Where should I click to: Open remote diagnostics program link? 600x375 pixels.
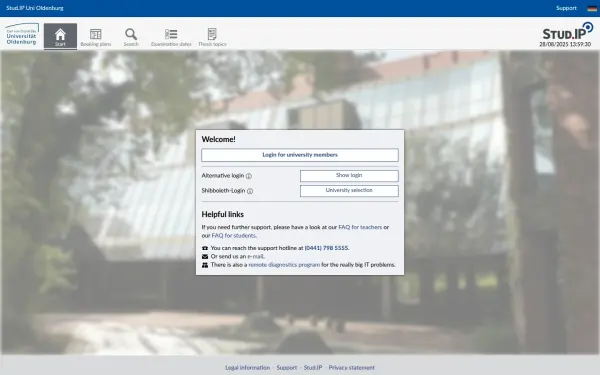(284, 265)
